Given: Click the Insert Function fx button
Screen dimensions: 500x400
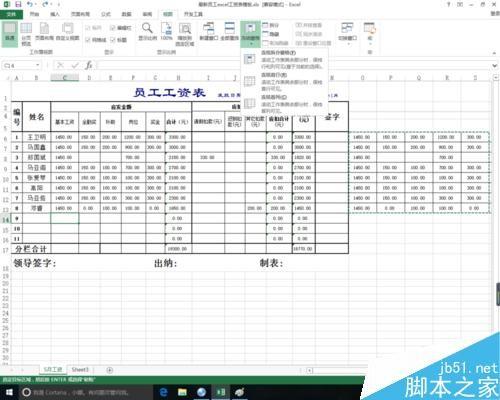Looking at the screenshot, I should pyautogui.click(x=89, y=65).
